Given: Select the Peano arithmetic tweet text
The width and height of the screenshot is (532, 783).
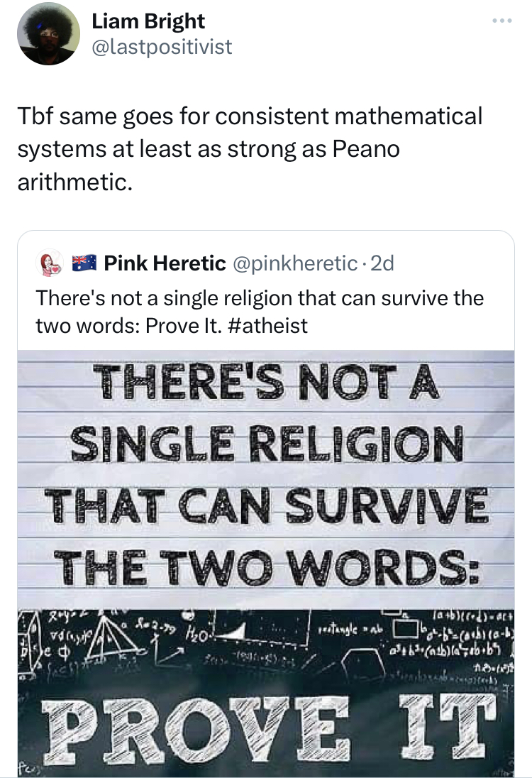Looking at the screenshot, I should 248,149.
